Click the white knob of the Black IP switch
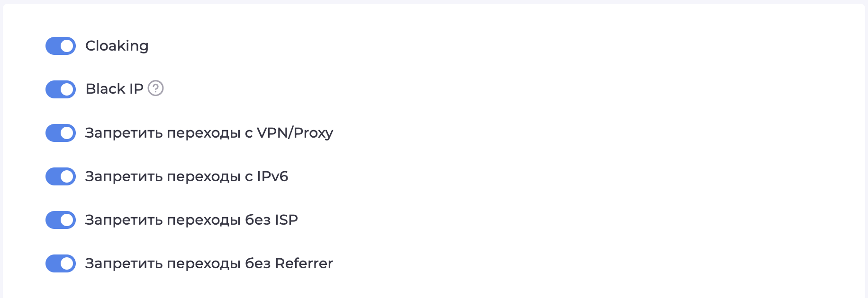The height and width of the screenshot is (298, 868). coord(67,89)
